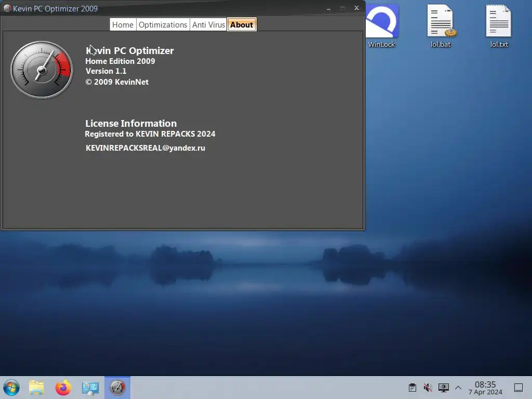Minimize the Kevin PC Optimizer window
Viewport: 532px width, 399px height.
pos(328,8)
